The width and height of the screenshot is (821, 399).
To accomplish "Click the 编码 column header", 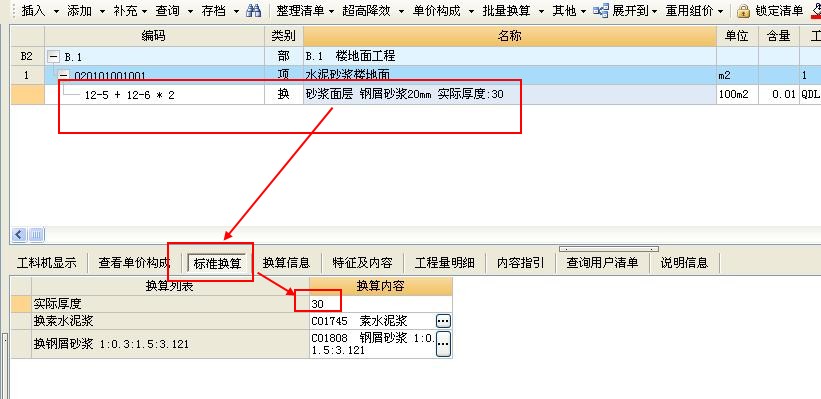I will pos(153,36).
